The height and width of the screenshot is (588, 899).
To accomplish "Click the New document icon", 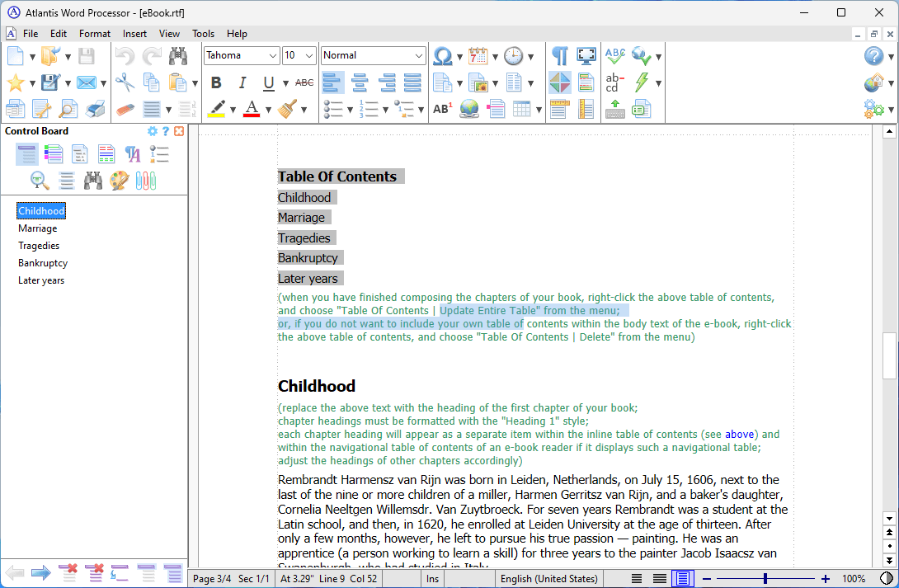I will 16,55.
